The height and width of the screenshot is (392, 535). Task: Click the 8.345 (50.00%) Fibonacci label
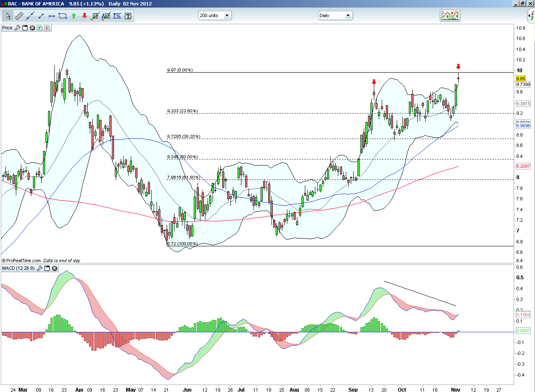[x=182, y=157]
